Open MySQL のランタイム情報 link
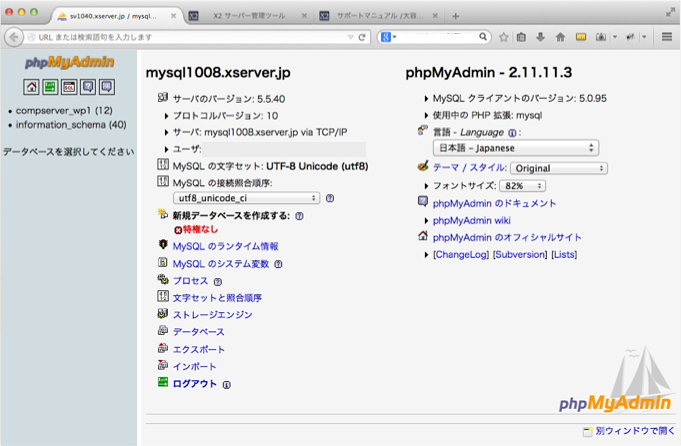 click(x=225, y=247)
